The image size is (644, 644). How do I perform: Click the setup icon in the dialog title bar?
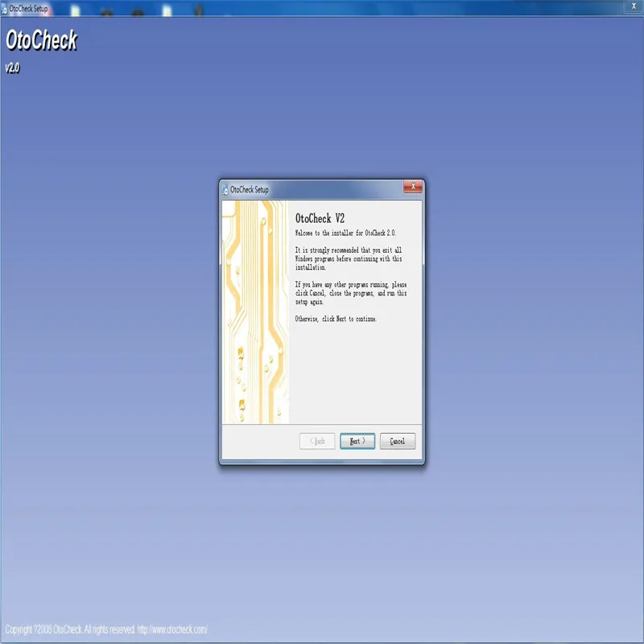click(225, 190)
